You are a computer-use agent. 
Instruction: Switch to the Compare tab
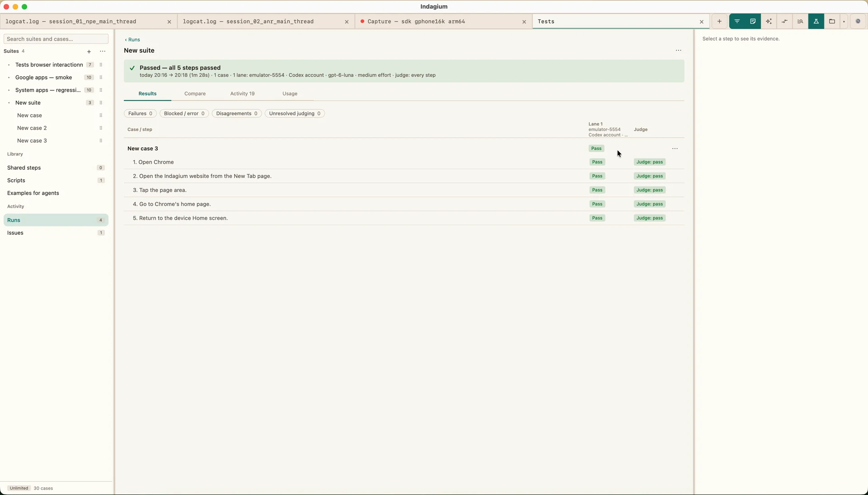coord(195,93)
